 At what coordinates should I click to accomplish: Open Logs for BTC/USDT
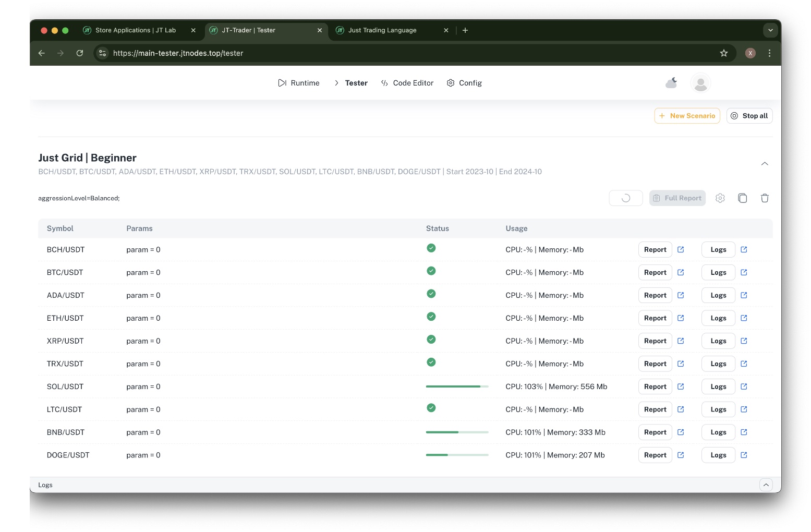718,273
